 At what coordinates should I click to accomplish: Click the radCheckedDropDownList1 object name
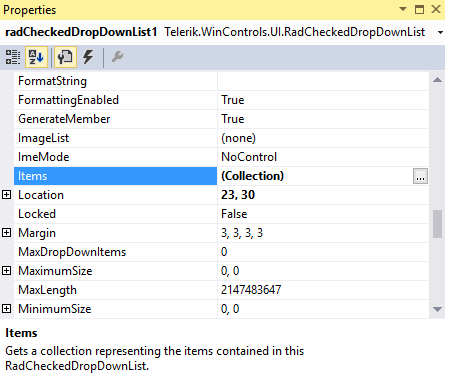tap(81, 32)
